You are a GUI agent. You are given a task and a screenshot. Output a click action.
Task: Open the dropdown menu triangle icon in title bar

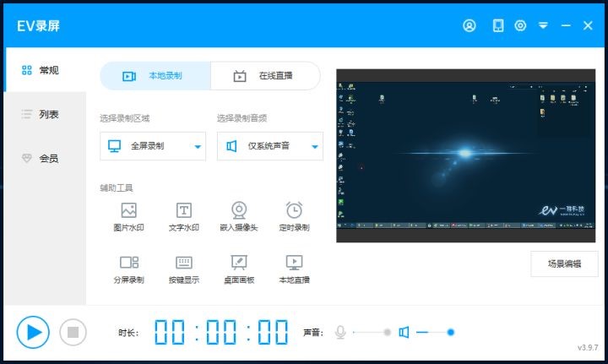[543, 26]
